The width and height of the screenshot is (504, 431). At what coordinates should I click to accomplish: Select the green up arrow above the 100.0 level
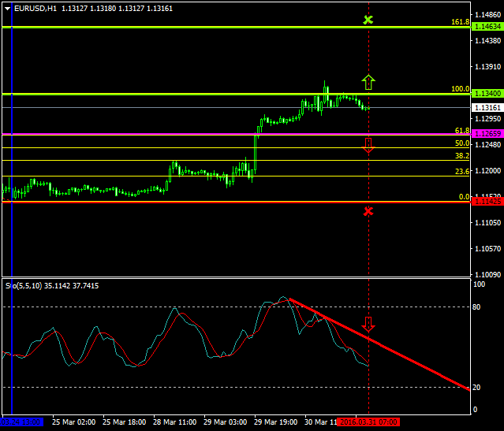(x=368, y=80)
